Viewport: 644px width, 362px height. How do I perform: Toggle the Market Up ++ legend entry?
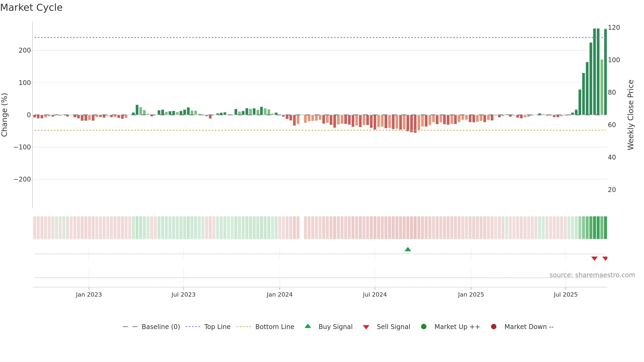point(451,327)
